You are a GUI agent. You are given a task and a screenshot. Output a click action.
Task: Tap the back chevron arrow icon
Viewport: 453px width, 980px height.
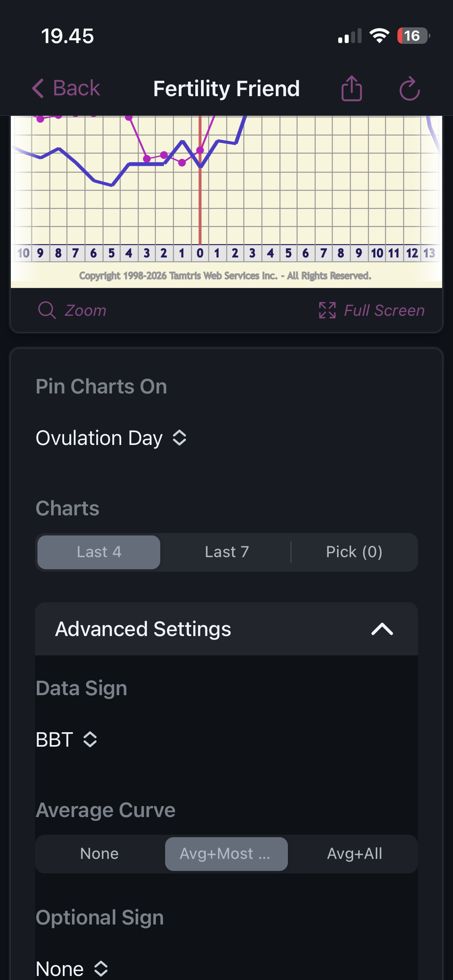pyautogui.click(x=38, y=88)
